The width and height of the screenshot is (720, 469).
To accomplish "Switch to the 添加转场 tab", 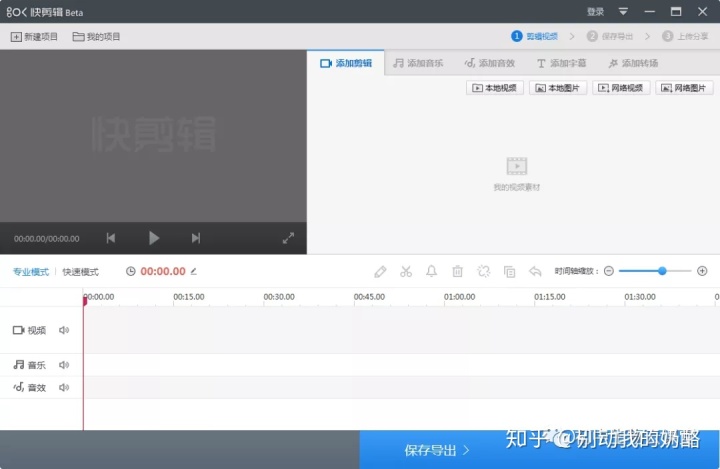I will point(633,63).
